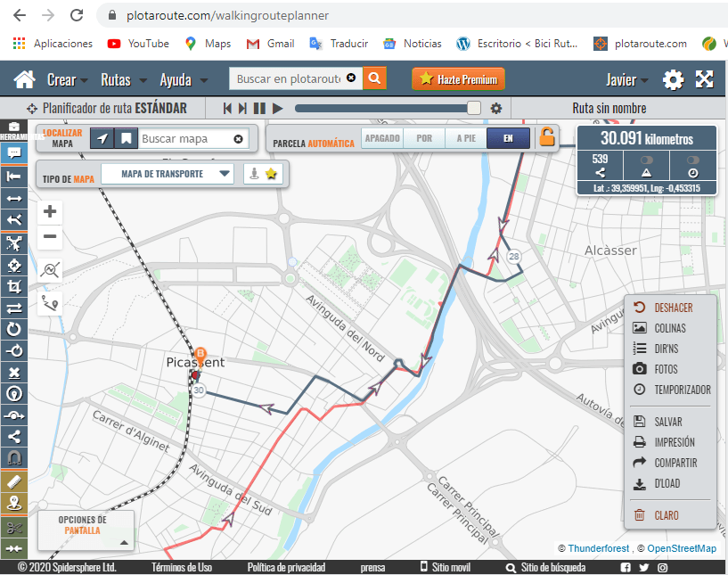Click the plotaroute home icon

24,79
